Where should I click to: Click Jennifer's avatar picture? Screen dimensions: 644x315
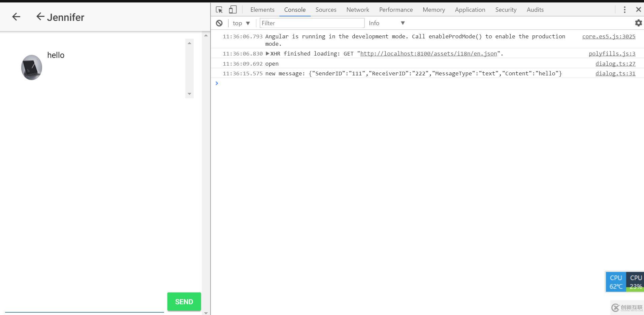[x=31, y=67]
